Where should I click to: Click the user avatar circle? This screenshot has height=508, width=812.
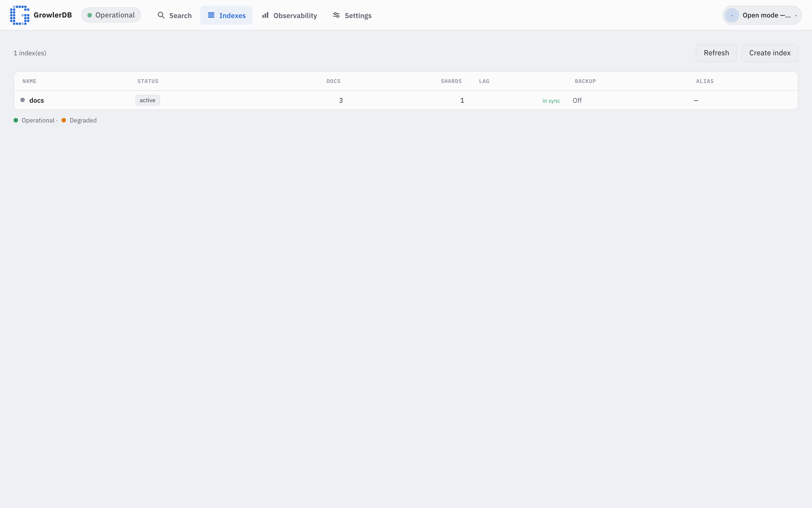pos(732,15)
